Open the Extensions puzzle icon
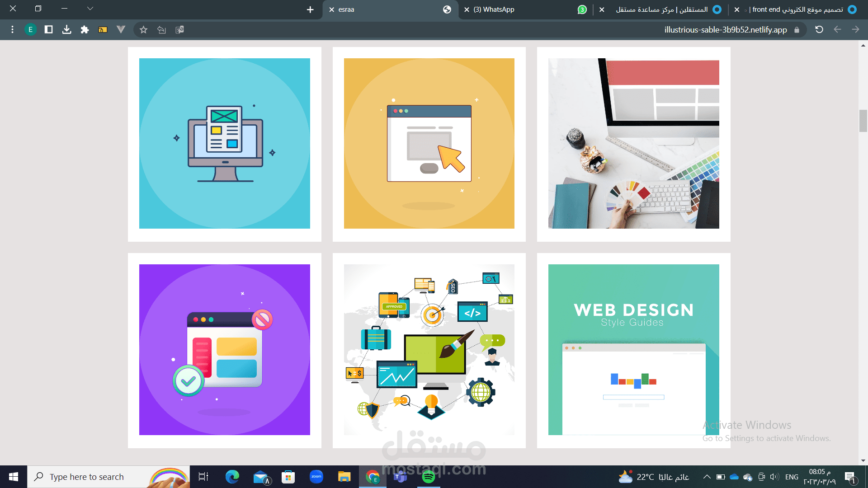Screen dimensions: 868x488 click(85, 30)
